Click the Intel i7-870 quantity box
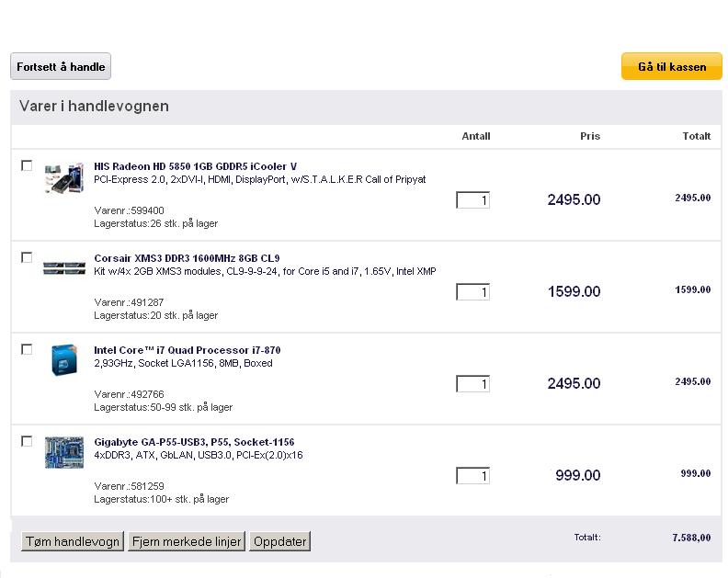 (x=472, y=384)
